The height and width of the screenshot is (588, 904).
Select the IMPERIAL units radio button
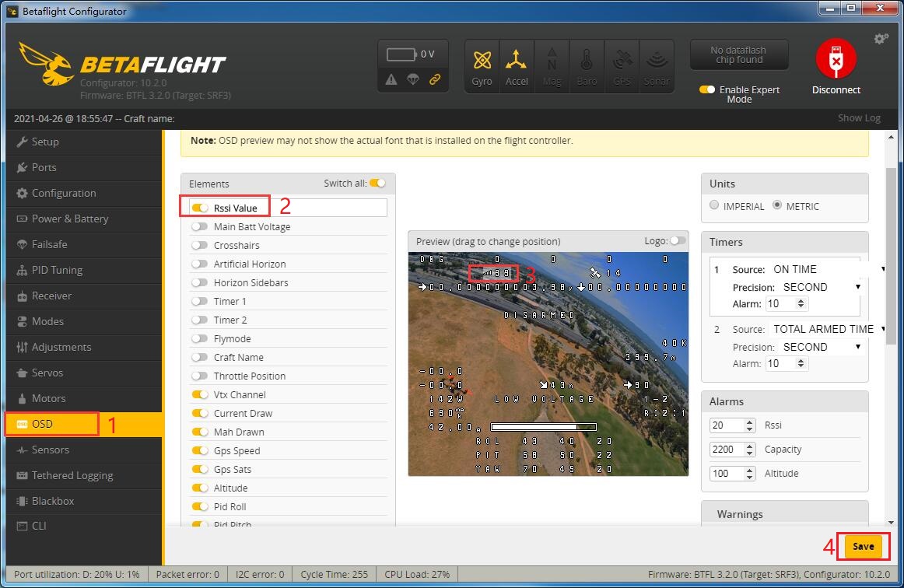pos(715,206)
